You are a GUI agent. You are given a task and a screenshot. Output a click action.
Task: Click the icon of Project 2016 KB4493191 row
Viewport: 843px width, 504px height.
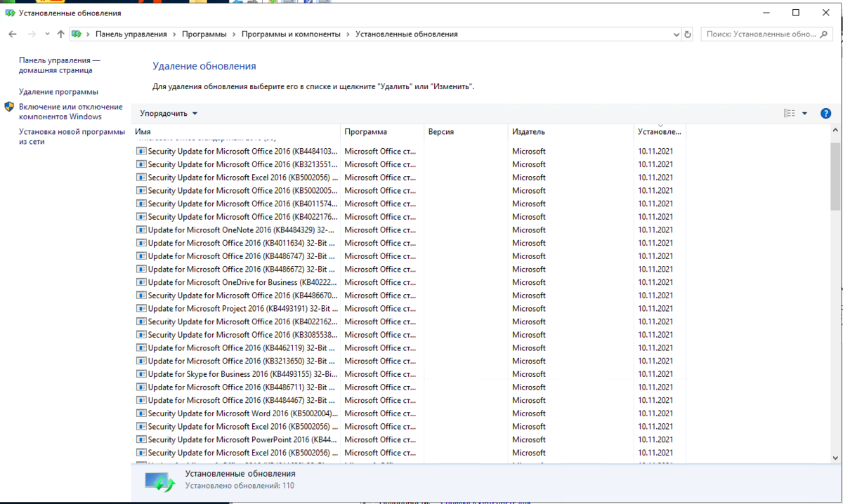coord(141,308)
